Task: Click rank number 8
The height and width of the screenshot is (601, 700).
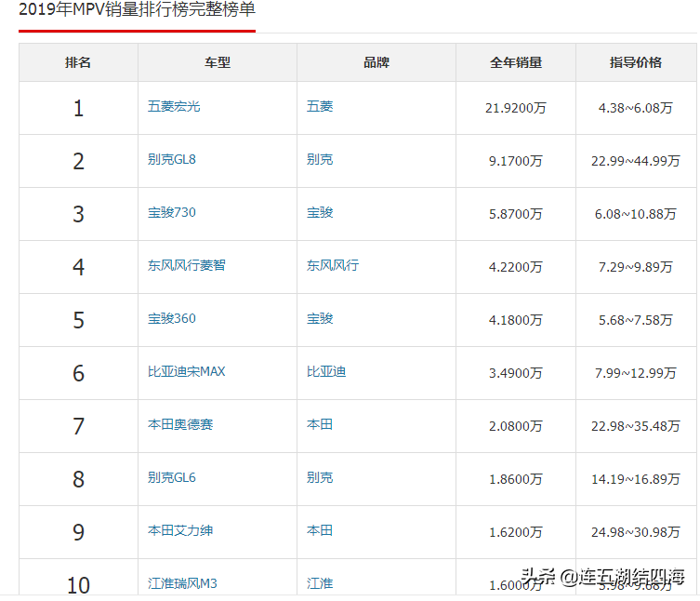Action: [79, 479]
